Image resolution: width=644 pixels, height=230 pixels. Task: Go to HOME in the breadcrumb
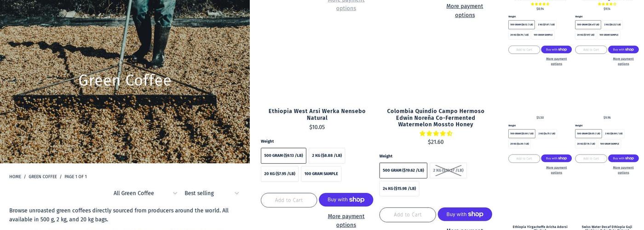(x=15, y=177)
